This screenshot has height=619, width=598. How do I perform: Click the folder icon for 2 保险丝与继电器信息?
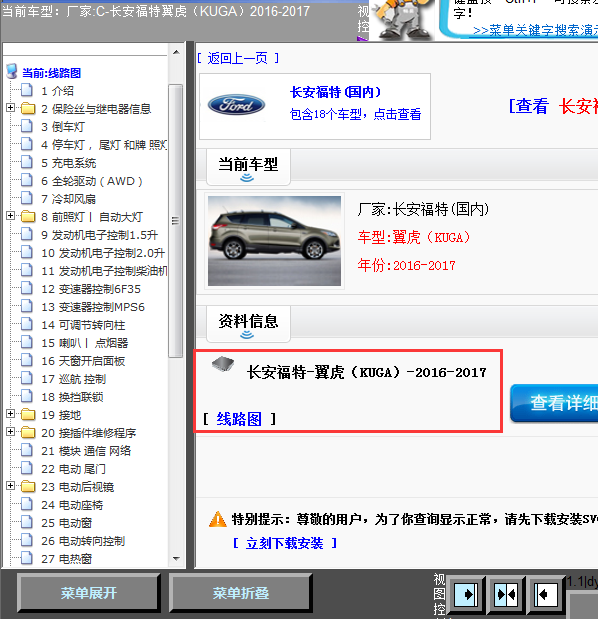pyautogui.click(x=28, y=108)
